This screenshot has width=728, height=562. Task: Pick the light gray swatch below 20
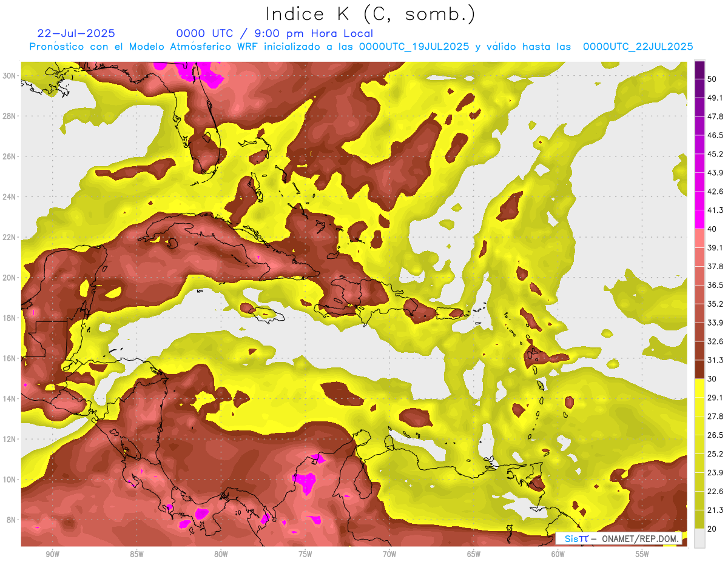coord(699,538)
